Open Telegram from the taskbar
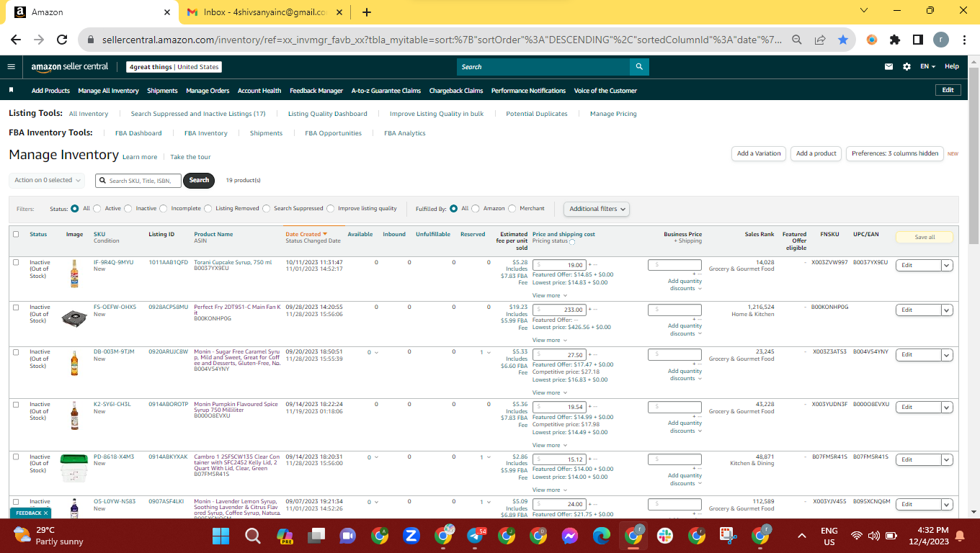Screen dimensions: 980x553 click(476, 536)
